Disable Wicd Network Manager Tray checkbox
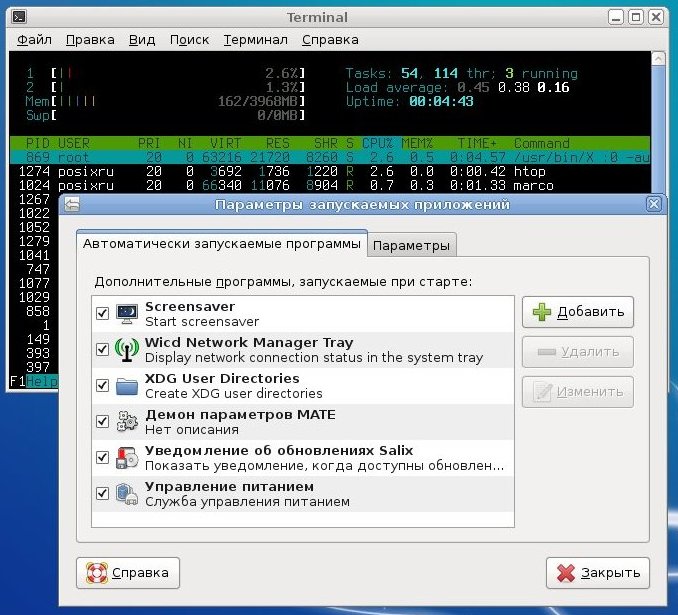The height and width of the screenshot is (615, 678). 102,349
